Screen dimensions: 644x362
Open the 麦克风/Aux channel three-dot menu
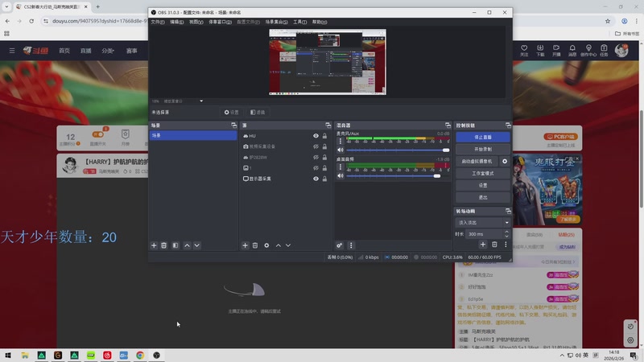tap(340, 142)
